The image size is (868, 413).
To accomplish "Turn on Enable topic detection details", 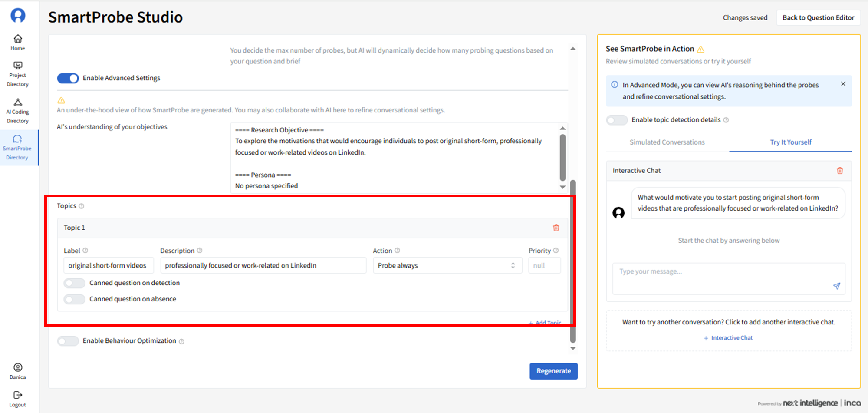I will coord(617,120).
